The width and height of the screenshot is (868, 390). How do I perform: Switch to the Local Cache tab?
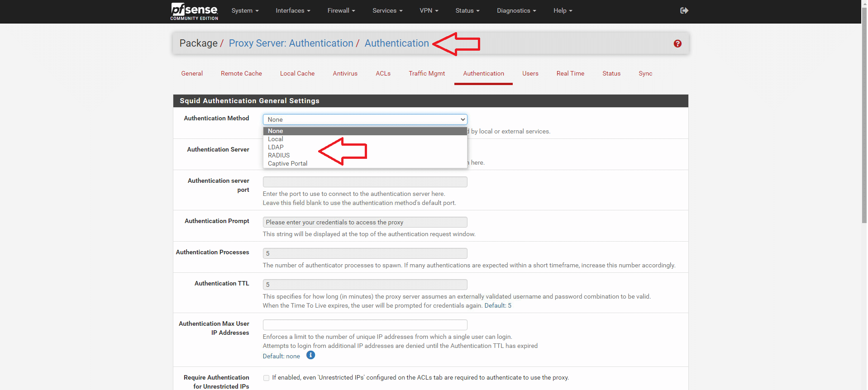click(x=297, y=73)
